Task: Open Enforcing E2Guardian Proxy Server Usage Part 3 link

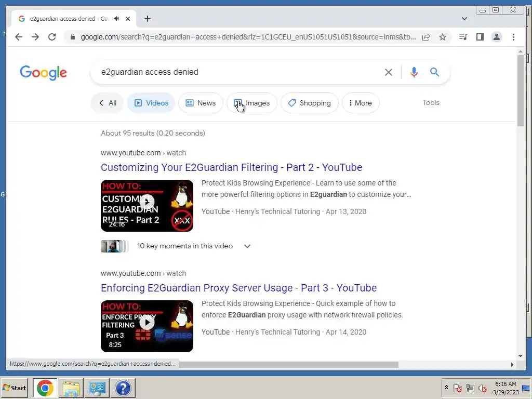Action: click(x=238, y=288)
